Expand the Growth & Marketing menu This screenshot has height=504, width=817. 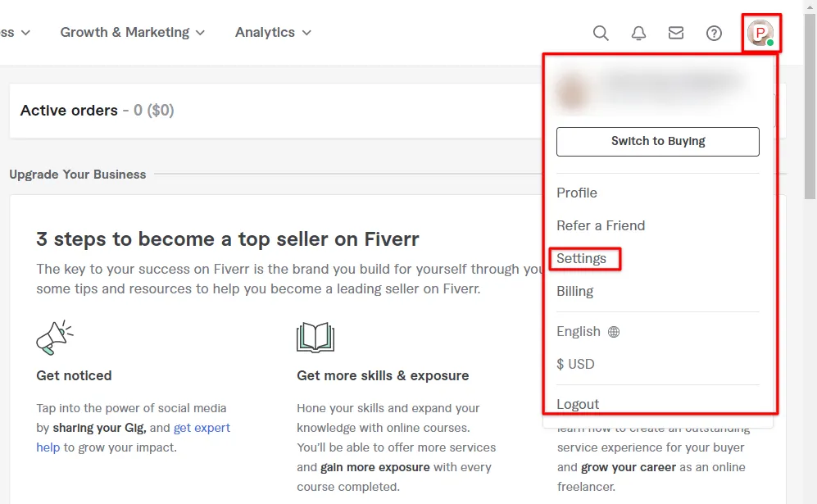133,32
